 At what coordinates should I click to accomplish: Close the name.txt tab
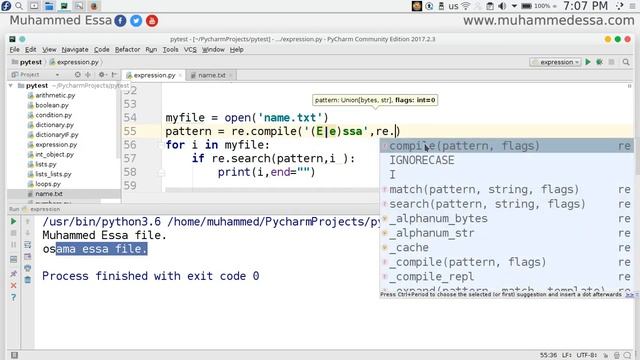pyautogui.click(x=231, y=76)
